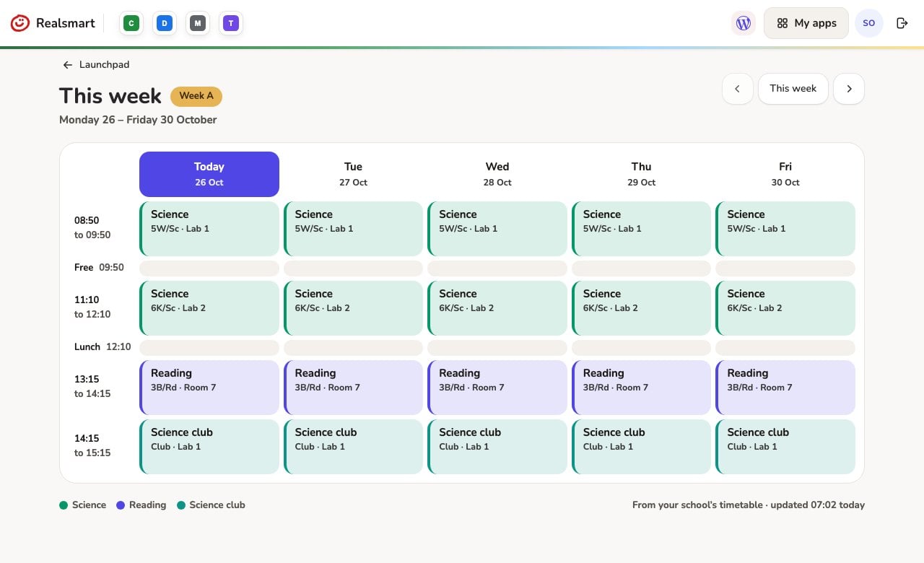Go to next week arrow

click(x=849, y=89)
